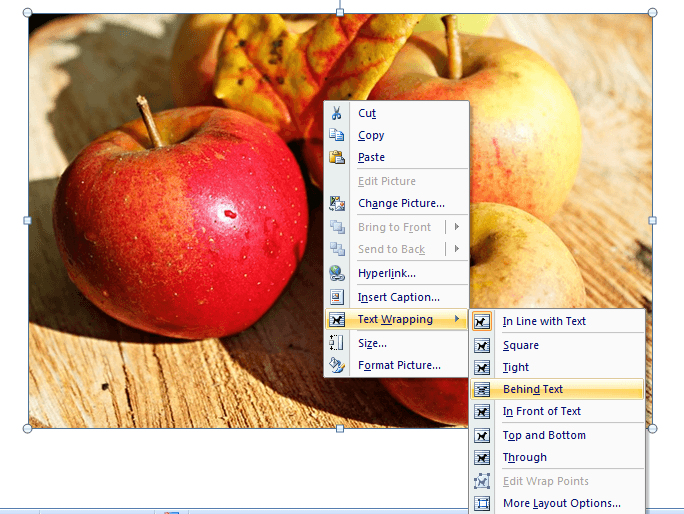Expand the Text Wrapping submenu arrow
Screen dimensions: 684x514
[458, 320]
